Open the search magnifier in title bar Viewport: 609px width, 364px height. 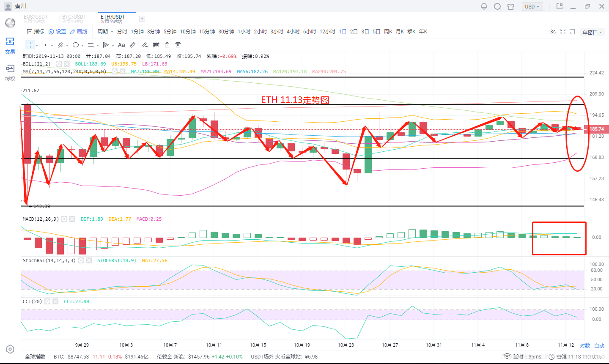[x=498, y=6]
